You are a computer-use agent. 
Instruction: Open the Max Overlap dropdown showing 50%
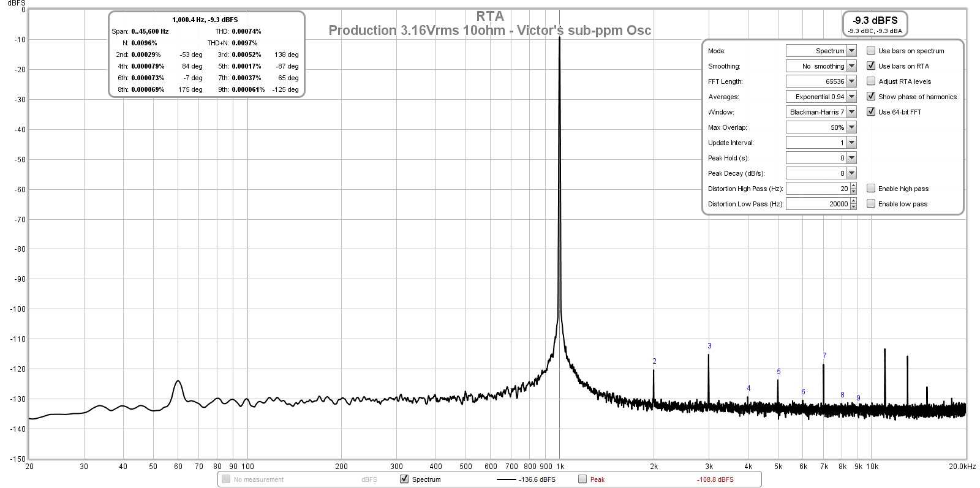point(821,127)
